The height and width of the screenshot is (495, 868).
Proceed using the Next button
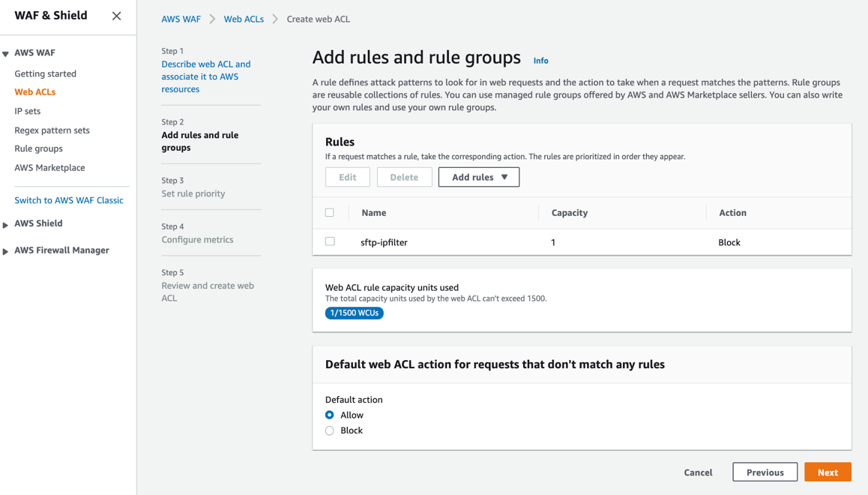pyautogui.click(x=828, y=472)
